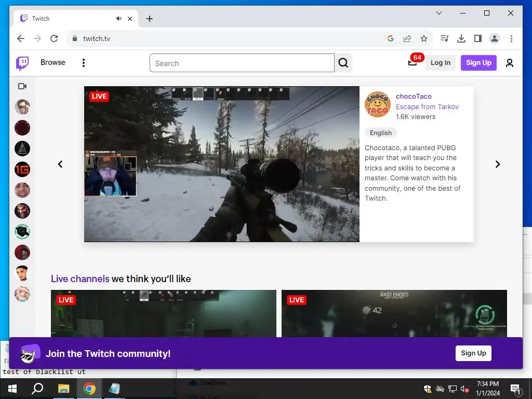Open the dark red circle sidebar channel avatar

[x=22, y=128]
